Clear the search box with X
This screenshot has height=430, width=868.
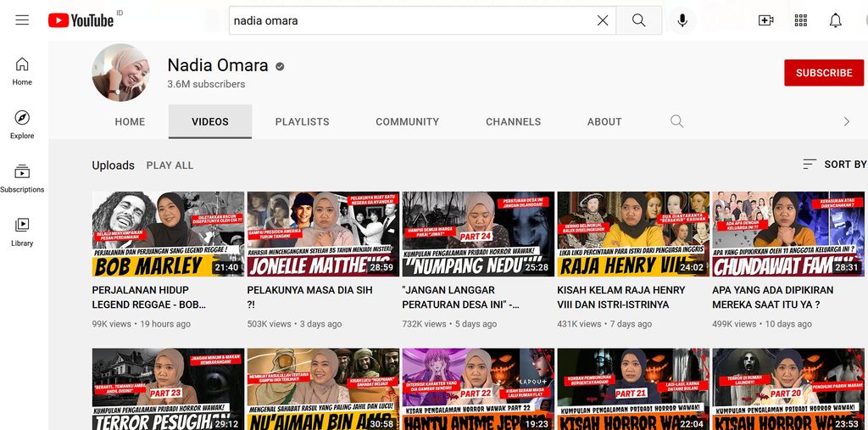(x=603, y=20)
